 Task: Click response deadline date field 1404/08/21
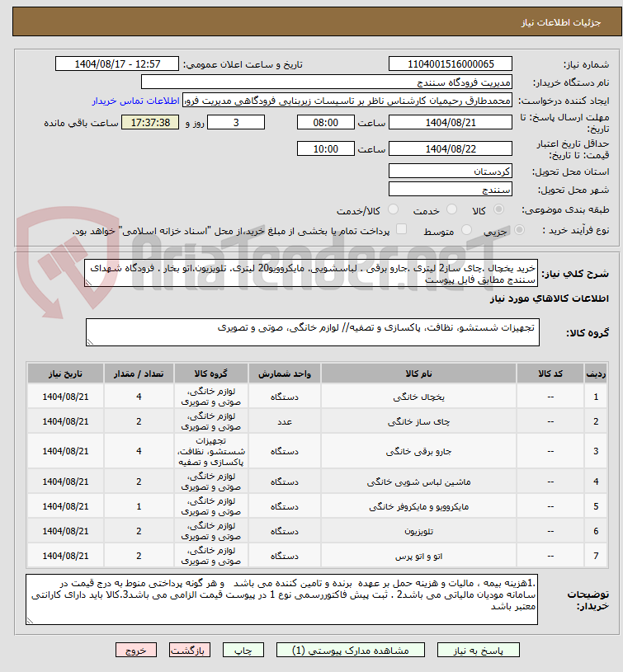[451, 123]
